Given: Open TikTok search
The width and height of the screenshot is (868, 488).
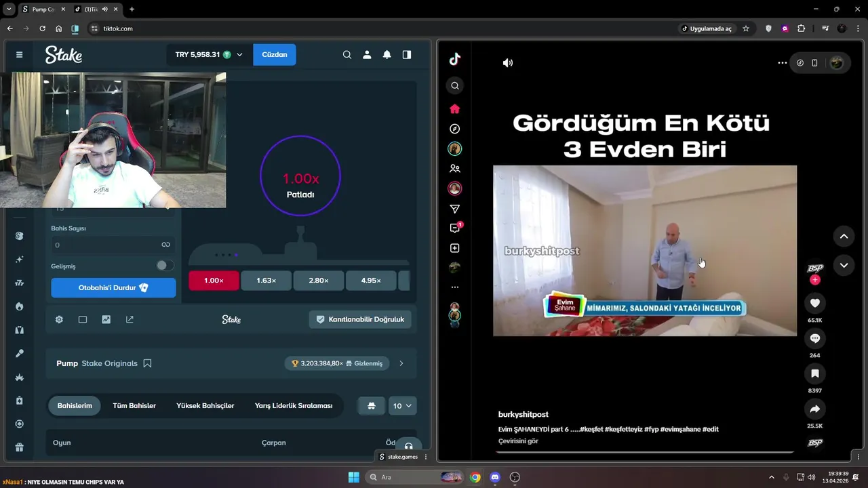Looking at the screenshot, I should (x=455, y=85).
